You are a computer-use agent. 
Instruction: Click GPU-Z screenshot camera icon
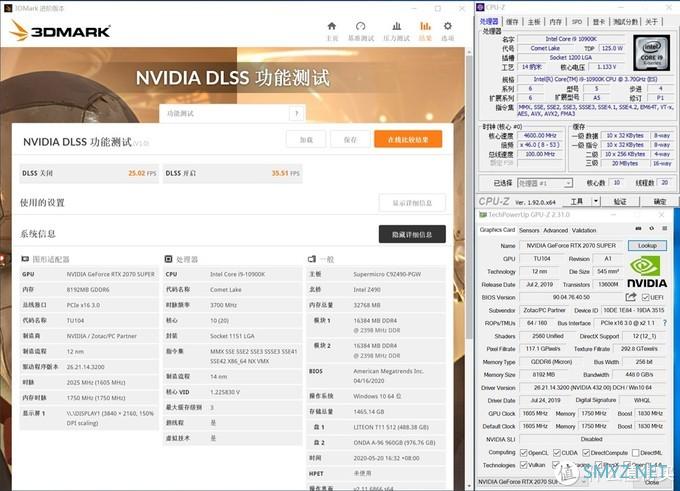638,228
